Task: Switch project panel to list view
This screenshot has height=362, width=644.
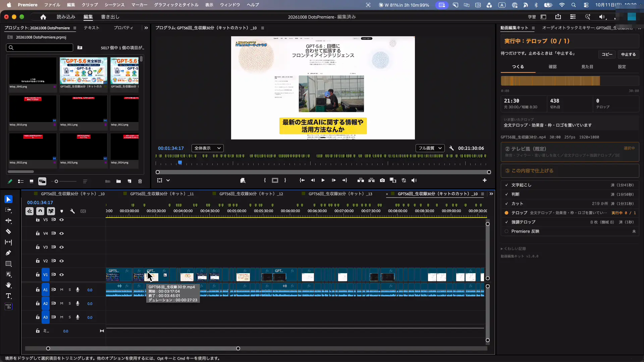Action: tap(21, 181)
